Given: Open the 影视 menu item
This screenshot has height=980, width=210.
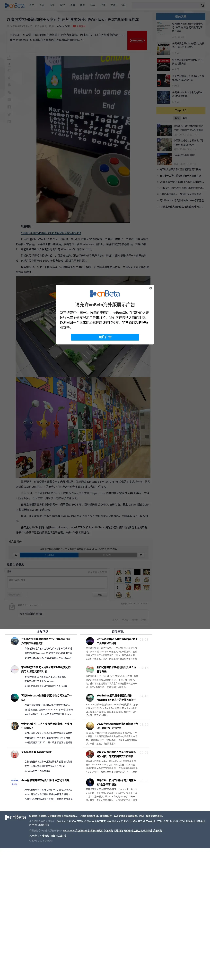Looking at the screenshot, I should tap(42, 5).
